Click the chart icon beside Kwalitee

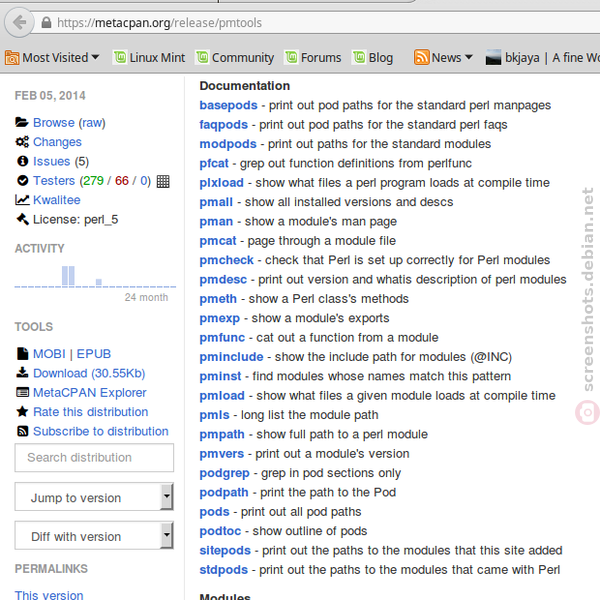point(22,200)
